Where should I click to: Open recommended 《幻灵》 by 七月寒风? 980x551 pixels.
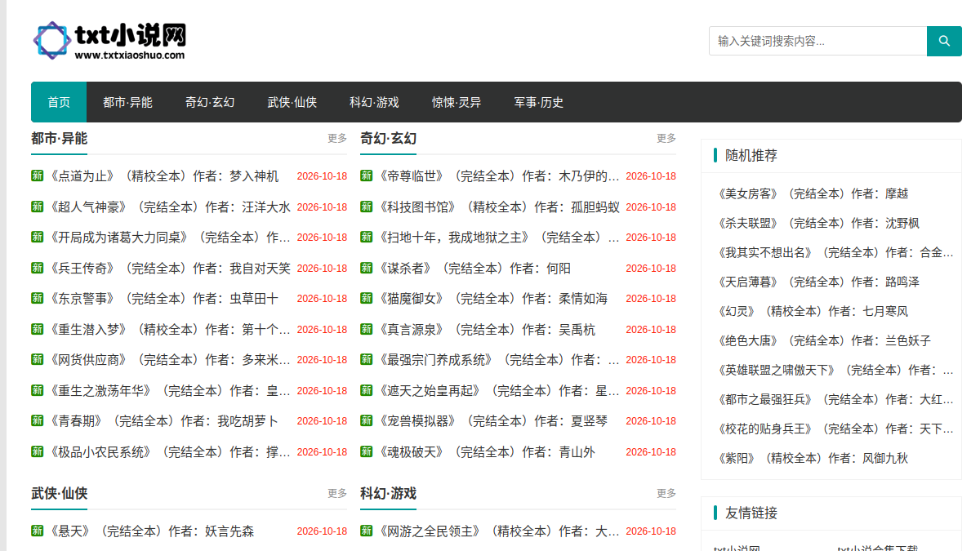(813, 311)
